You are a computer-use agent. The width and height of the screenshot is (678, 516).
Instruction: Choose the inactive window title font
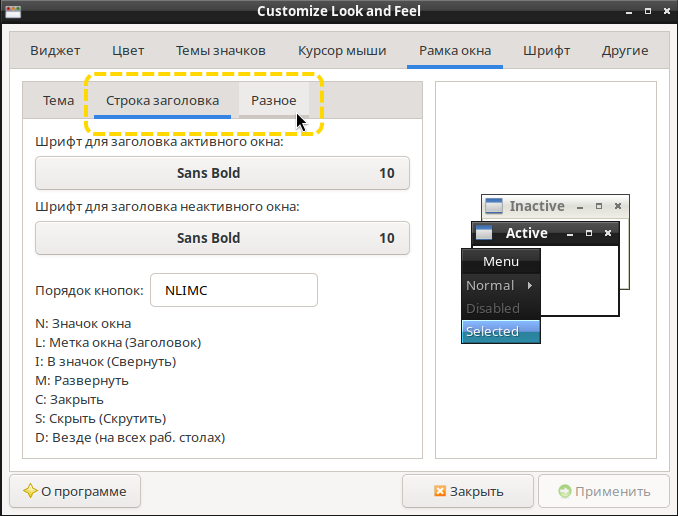tap(222, 238)
